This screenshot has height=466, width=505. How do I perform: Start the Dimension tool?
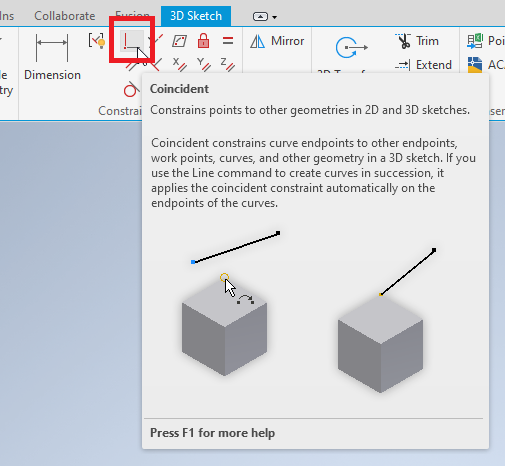pyautogui.click(x=52, y=57)
